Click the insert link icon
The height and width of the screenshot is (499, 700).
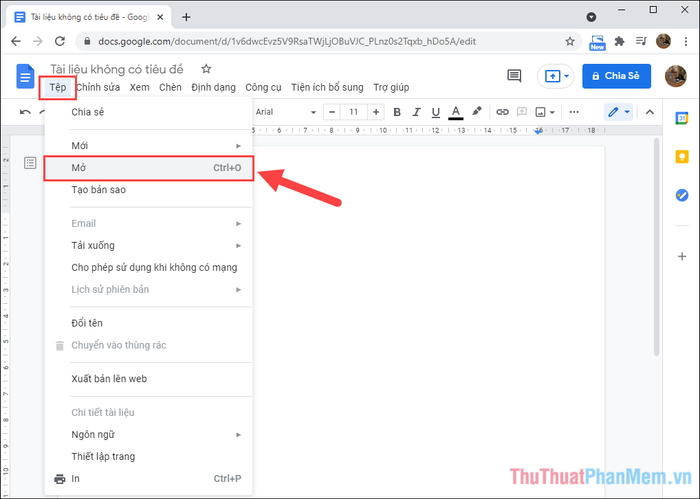pos(503,112)
